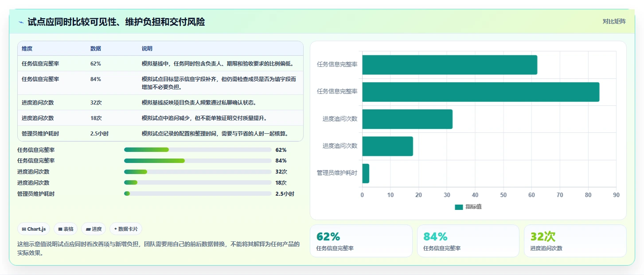Click the shortest chart bar for 管理员维护耗时
This screenshot has width=644, height=275.
(x=366, y=173)
